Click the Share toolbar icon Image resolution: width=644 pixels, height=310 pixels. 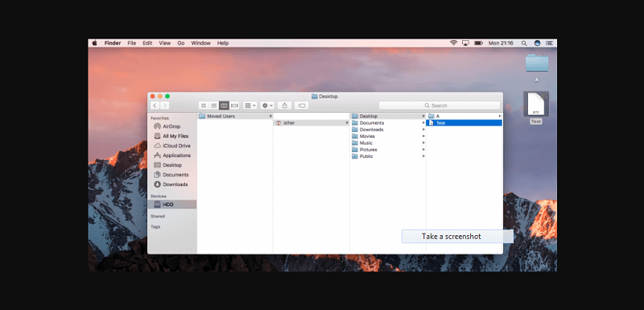(x=285, y=105)
